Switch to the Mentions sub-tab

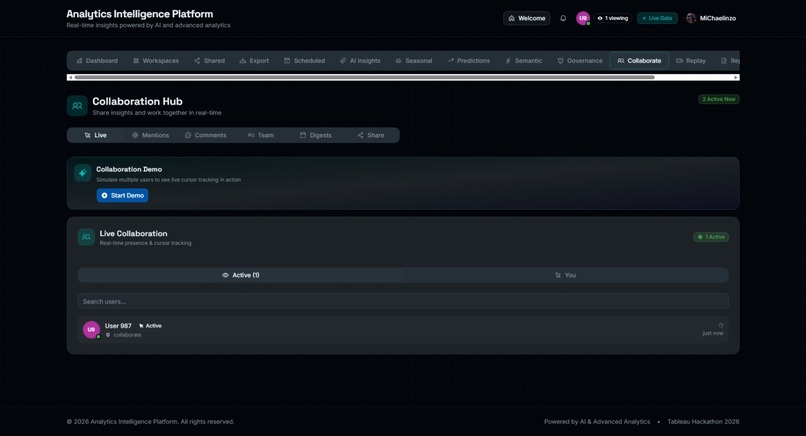150,135
